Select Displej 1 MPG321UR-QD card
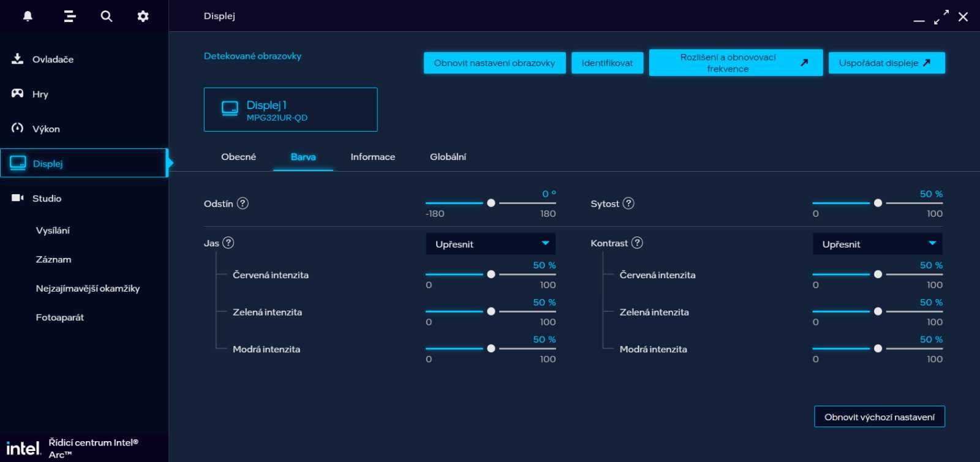The width and height of the screenshot is (980, 462). (x=290, y=110)
